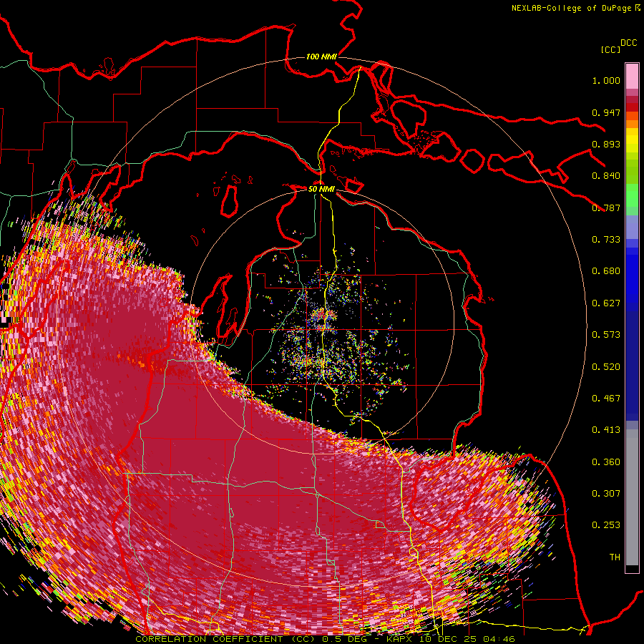
Task: Click the 100 NMI range ring label
Action: (321, 57)
